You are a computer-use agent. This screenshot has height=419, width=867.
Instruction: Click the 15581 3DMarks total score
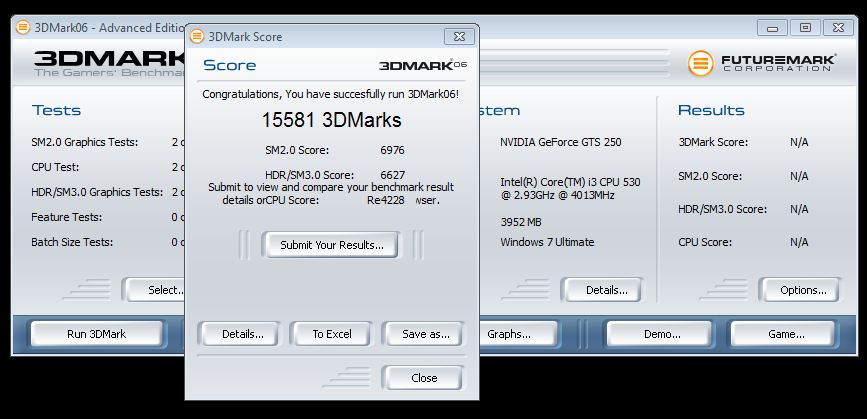[332, 120]
